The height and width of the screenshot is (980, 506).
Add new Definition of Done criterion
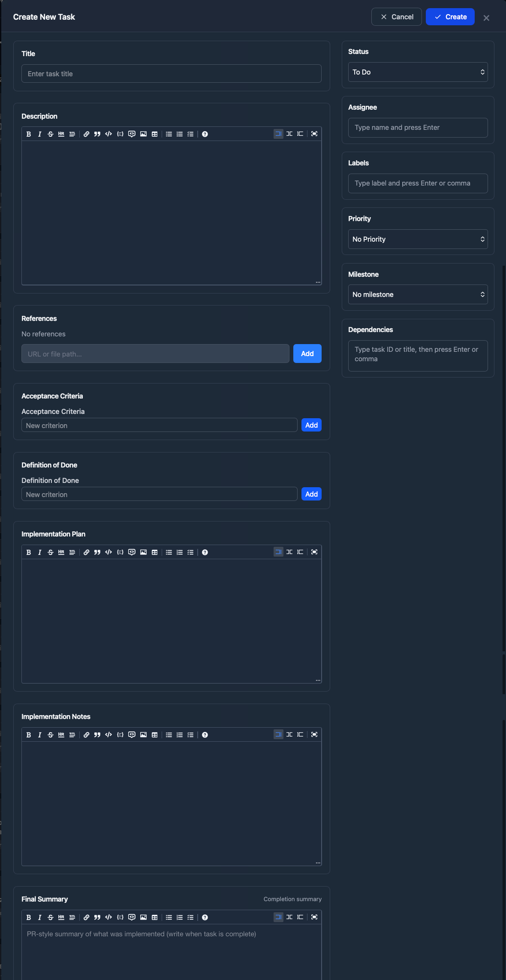312,494
